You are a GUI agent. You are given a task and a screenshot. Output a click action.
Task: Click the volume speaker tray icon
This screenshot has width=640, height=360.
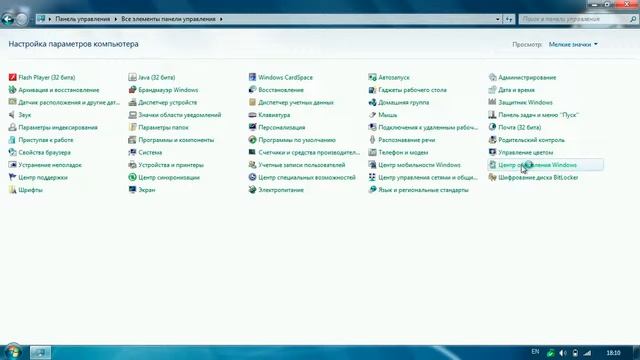click(x=563, y=353)
